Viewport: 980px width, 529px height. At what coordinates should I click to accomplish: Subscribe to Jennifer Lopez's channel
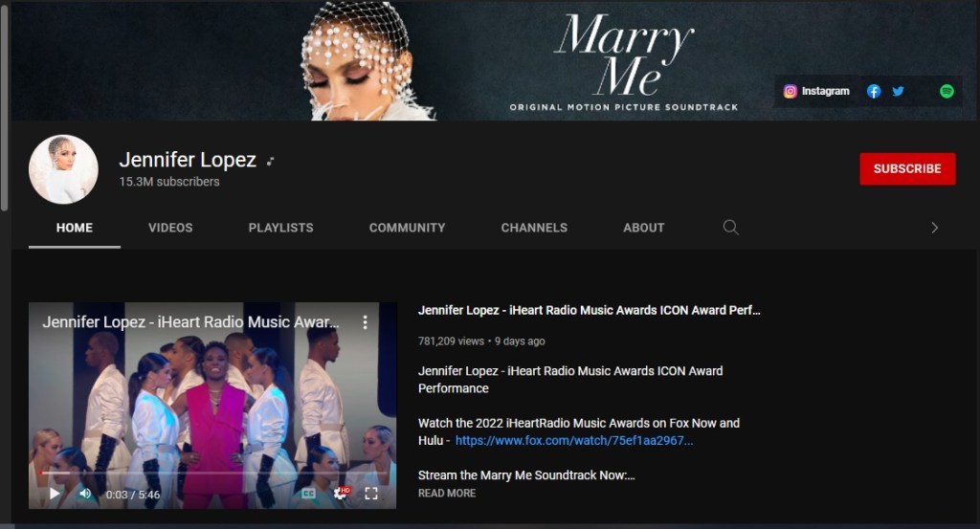(x=906, y=168)
